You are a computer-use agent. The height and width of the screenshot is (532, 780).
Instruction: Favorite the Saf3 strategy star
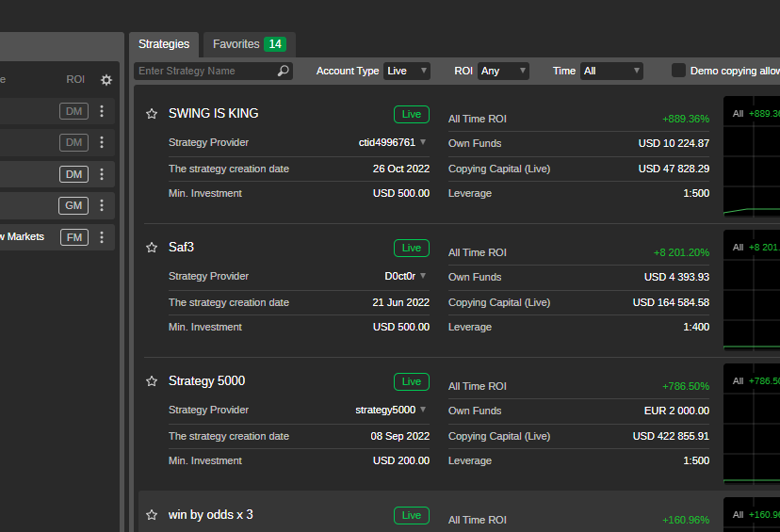pos(152,248)
